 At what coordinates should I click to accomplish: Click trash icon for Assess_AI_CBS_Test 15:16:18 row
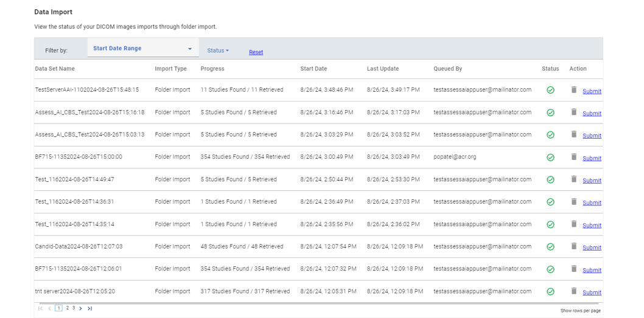[x=574, y=112]
